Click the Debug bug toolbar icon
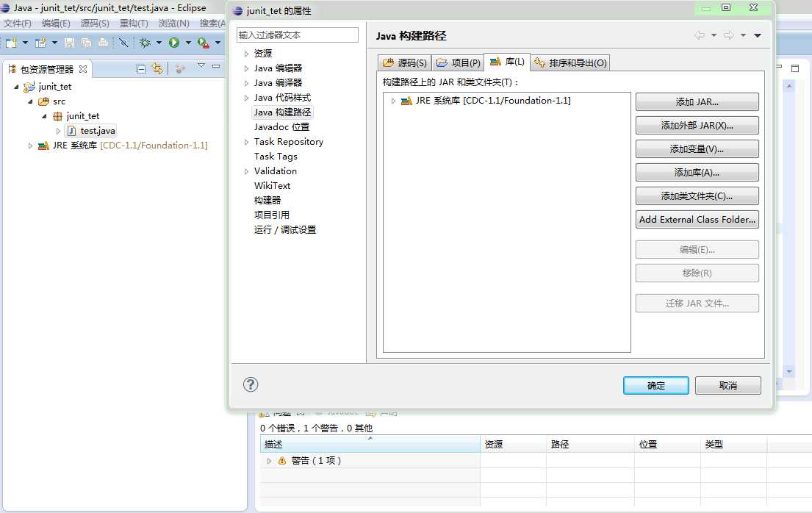The height and width of the screenshot is (513, 812). [x=145, y=43]
